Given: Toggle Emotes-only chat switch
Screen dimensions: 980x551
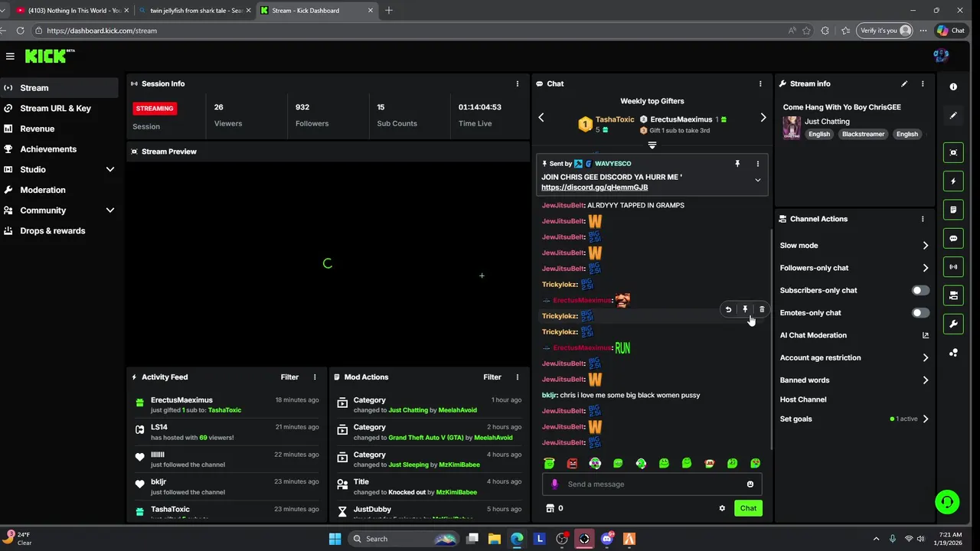Looking at the screenshot, I should point(921,313).
